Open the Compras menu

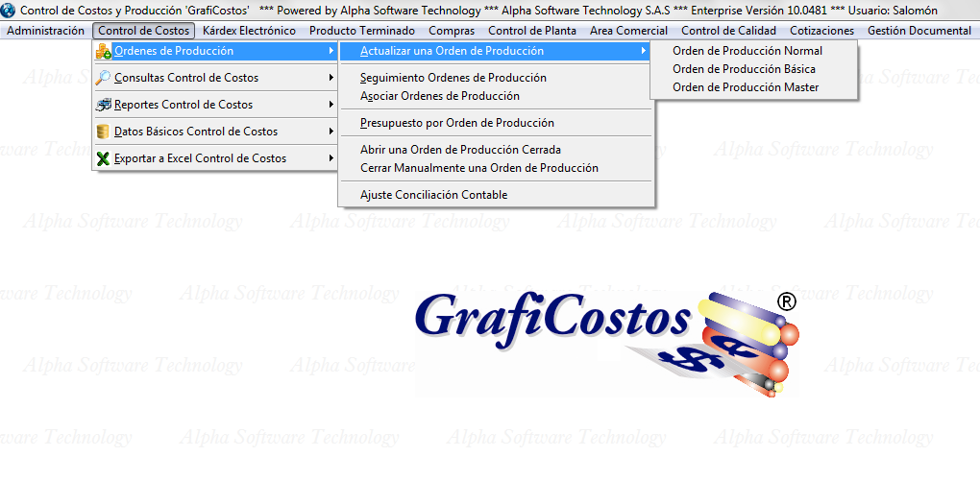click(x=452, y=31)
